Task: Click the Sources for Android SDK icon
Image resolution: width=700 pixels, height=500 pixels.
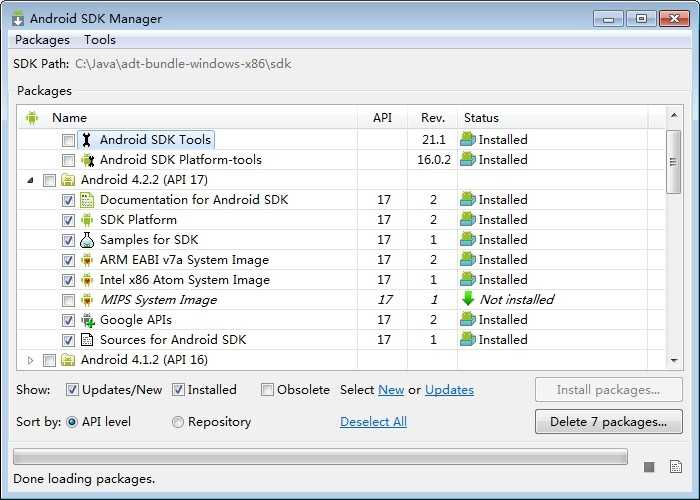Action: click(87, 340)
